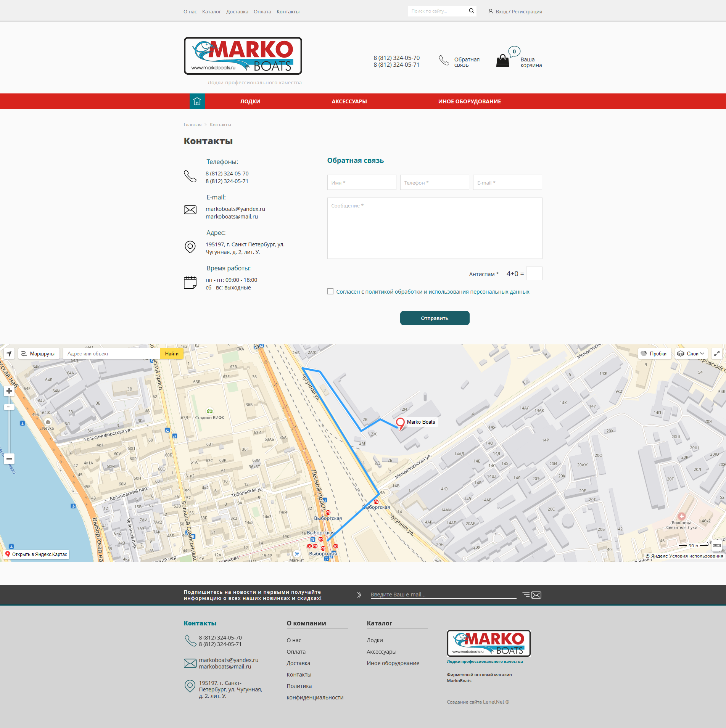This screenshot has height=728, width=726.
Task: Focus the Имя name field
Action: pos(362,182)
